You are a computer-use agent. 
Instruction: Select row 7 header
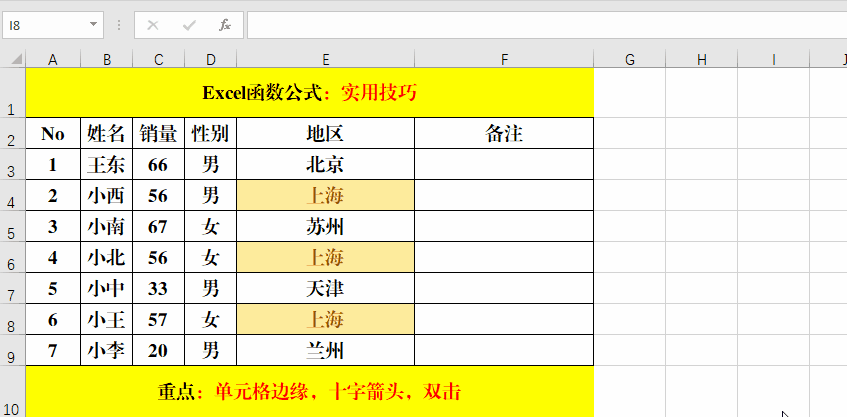pyautogui.click(x=12, y=288)
